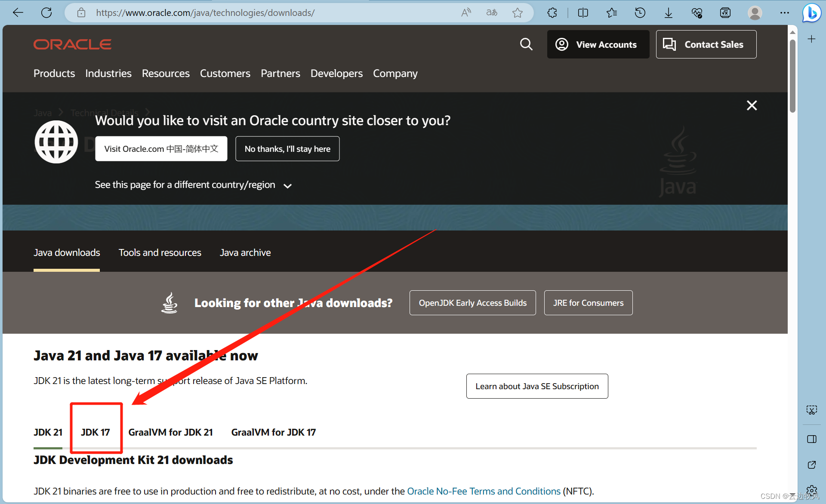826x504 pixels.
Task: Click the translate page icon
Action: click(x=492, y=12)
